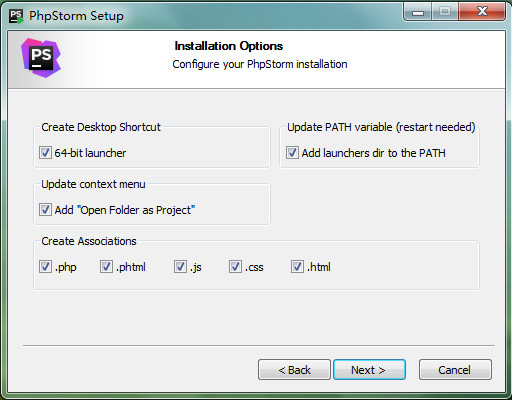Click the PhpStorm logo in header
The width and height of the screenshot is (512, 400).
point(41,58)
